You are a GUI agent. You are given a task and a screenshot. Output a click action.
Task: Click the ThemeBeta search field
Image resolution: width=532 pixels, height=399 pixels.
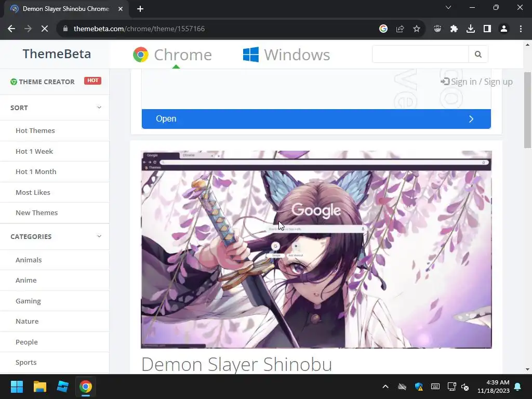420,54
